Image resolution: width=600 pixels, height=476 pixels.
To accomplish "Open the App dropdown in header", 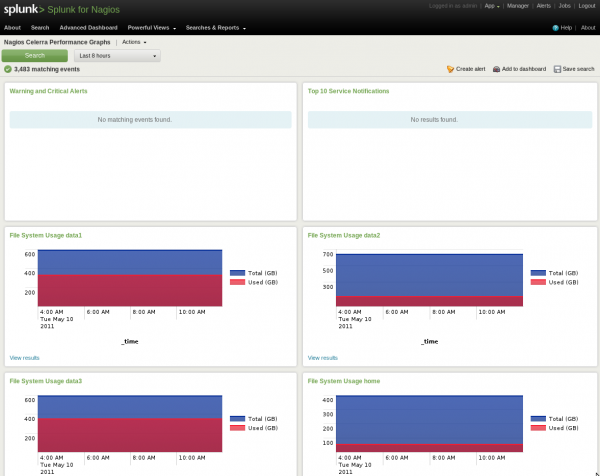I will pos(491,6).
